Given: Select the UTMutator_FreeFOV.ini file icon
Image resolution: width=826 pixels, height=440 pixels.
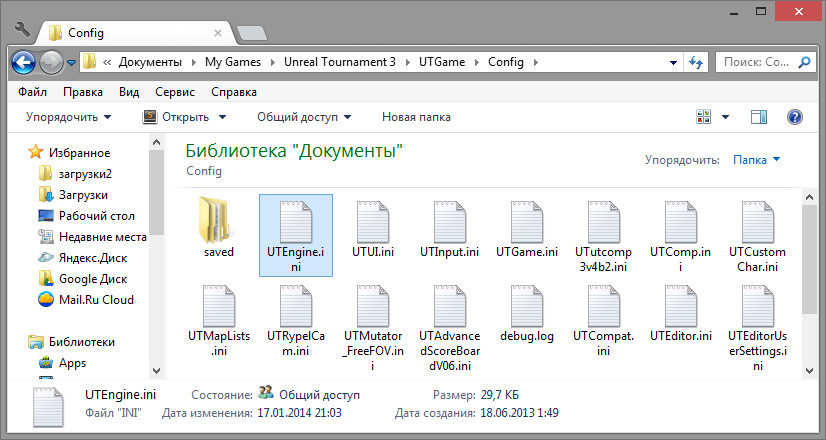Looking at the screenshot, I should pyautogui.click(x=373, y=306).
